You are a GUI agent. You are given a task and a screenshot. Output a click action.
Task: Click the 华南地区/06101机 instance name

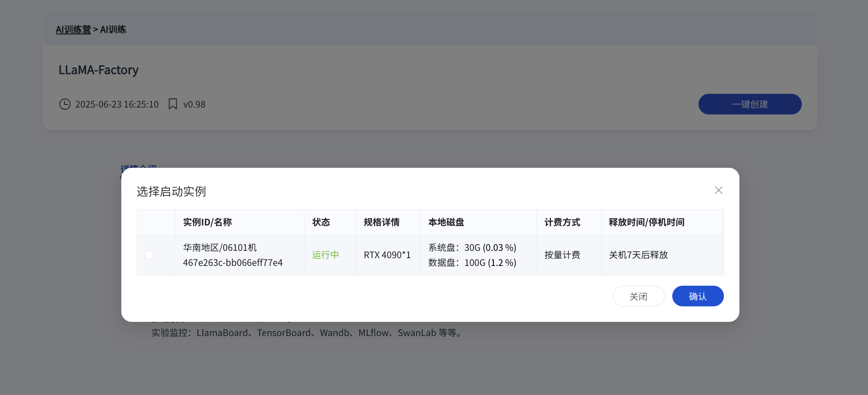click(220, 247)
